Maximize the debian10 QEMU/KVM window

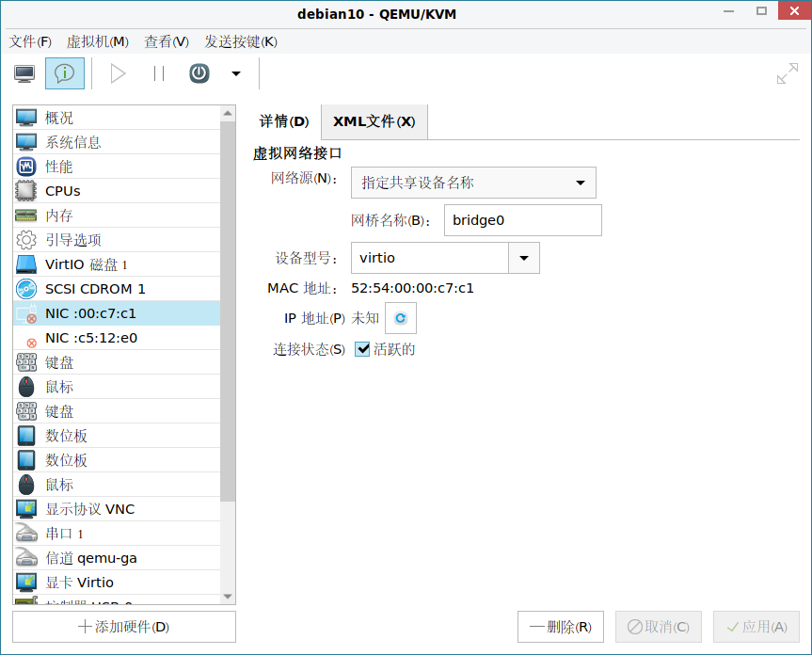point(761,11)
